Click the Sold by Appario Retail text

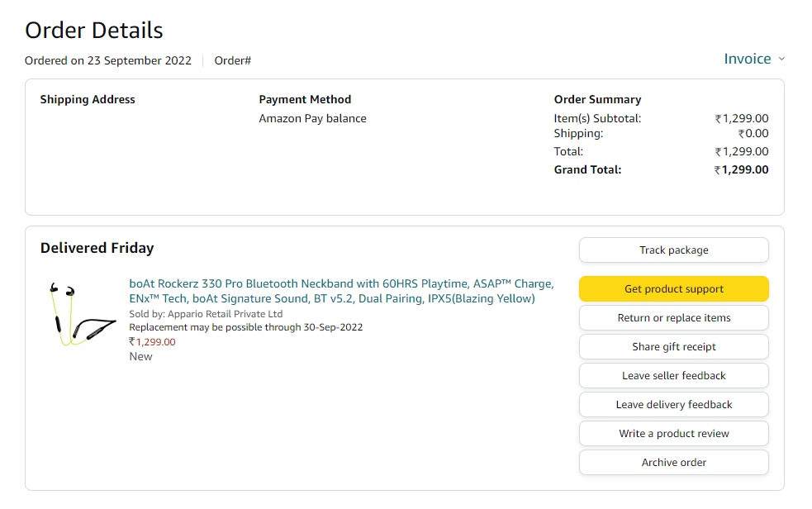[206, 314]
